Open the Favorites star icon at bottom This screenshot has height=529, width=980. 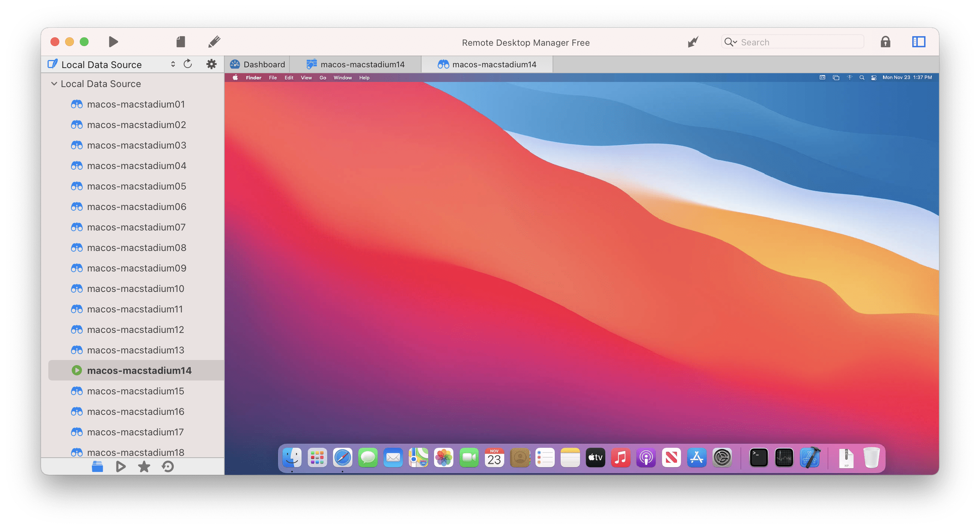pyautogui.click(x=144, y=466)
